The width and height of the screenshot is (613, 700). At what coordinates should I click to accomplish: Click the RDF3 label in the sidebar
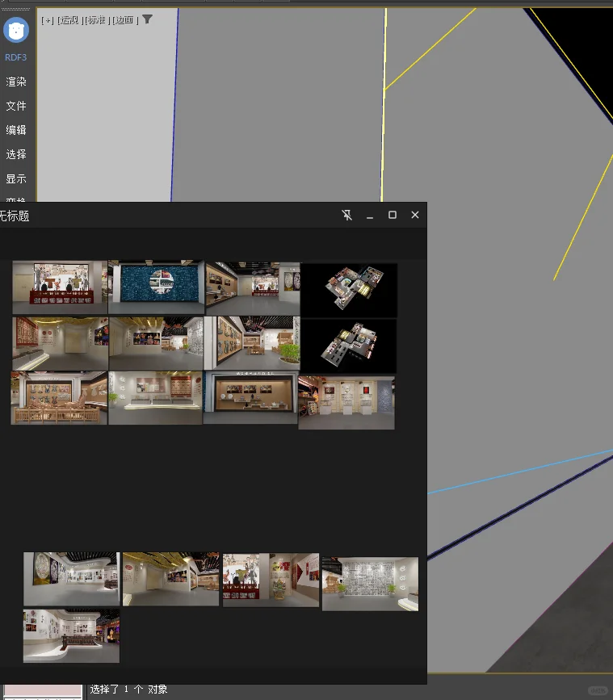tap(15, 57)
